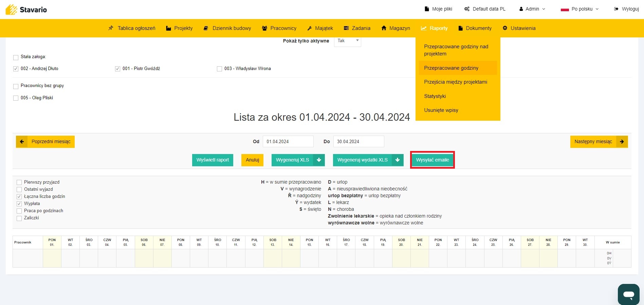Click the Pracownik column header
Screen dimensions: 644x305
pos(28,242)
